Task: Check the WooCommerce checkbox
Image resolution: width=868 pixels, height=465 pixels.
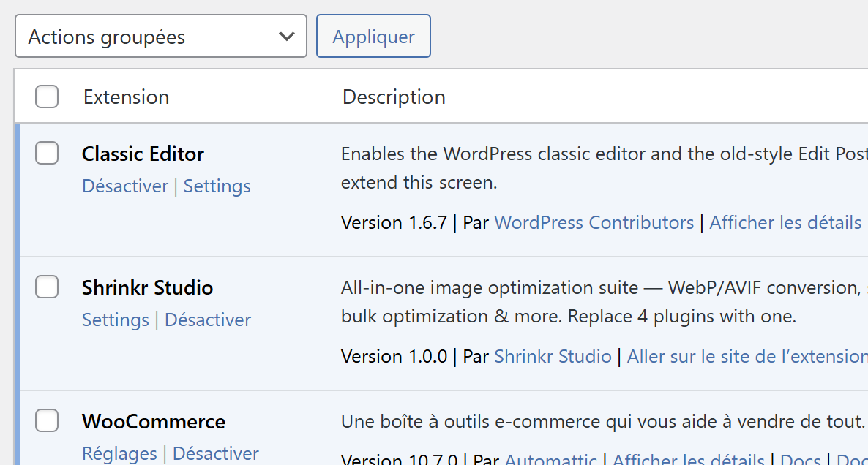Action: pyautogui.click(x=47, y=421)
